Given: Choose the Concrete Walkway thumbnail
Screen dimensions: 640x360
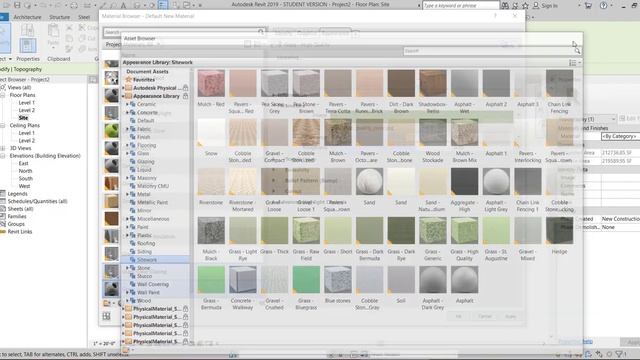Looking at the screenshot, I should [x=242, y=280].
